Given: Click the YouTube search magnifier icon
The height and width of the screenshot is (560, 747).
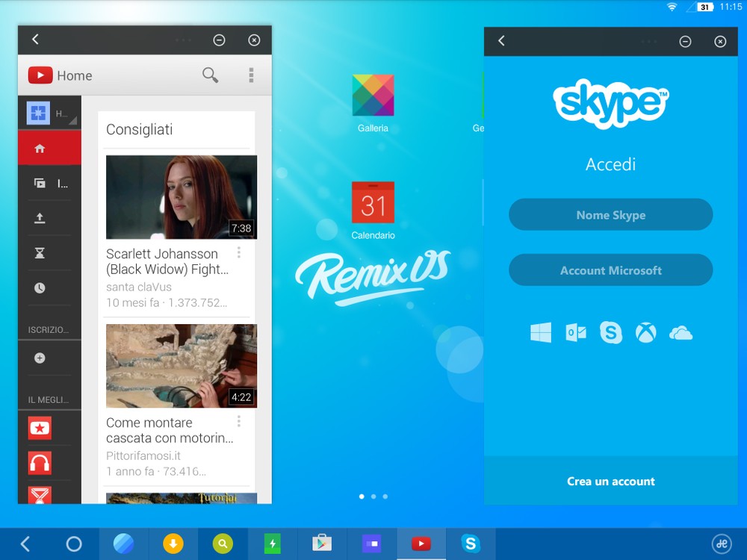Looking at the screenshot, I should coord(211,75).
